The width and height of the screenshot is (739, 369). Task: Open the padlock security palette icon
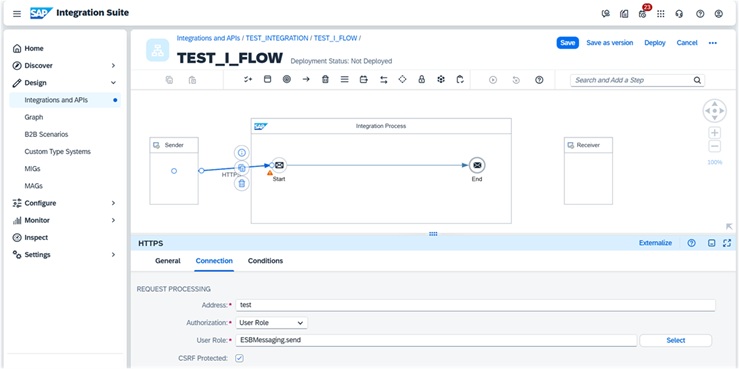(422, 80)
